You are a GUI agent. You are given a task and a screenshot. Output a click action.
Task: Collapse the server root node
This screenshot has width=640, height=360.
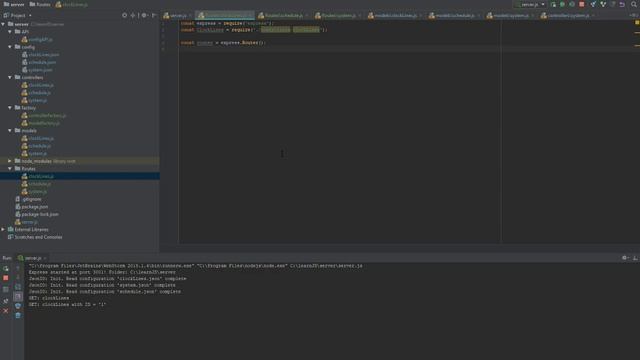pyautogui.click(x=3, y=24)
